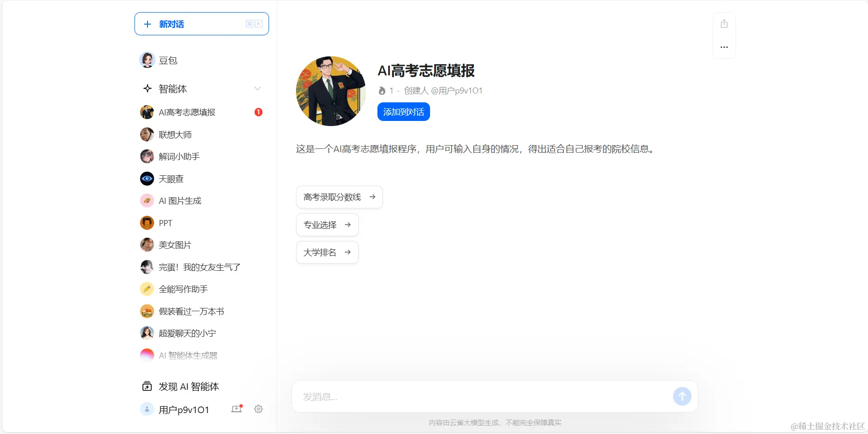The image size is (868, 434).
Task: Open the 美女图片 avatar
Action: 147,245
